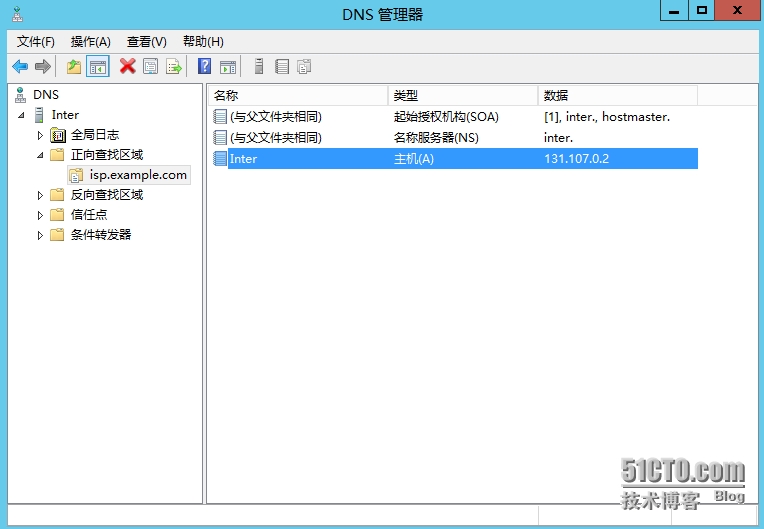Toggle the action pane toolbar icon
This screenshot has width=764, height=529.
[228, 67]
